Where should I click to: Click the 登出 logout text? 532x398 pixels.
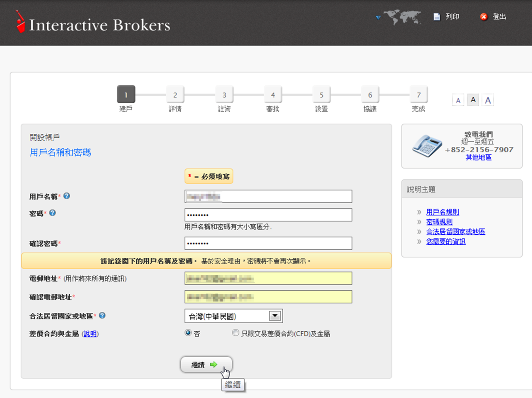(x=499, y=17)
